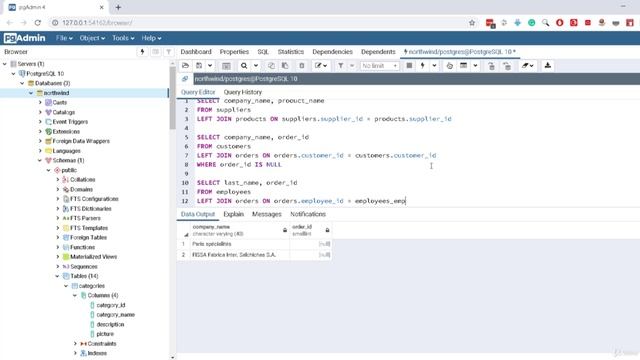The width and height of the screenshot is (640, 360).
Task: Select the category_name column in tree
Action: click(x=116, y=315)
